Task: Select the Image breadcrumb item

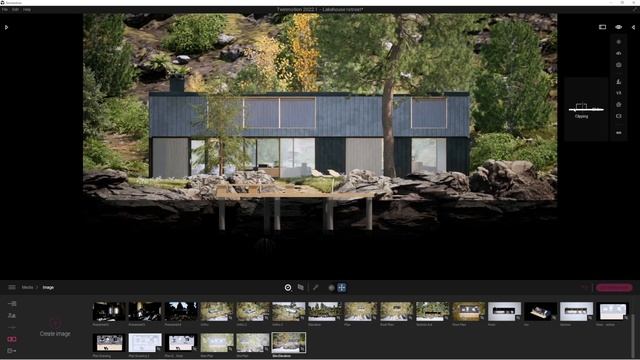Action: [48, 287]
